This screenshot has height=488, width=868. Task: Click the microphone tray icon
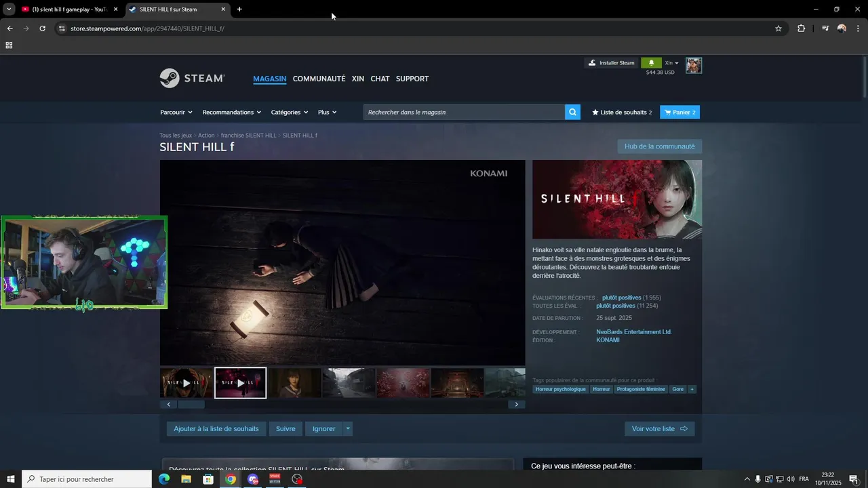click(758, 479)
